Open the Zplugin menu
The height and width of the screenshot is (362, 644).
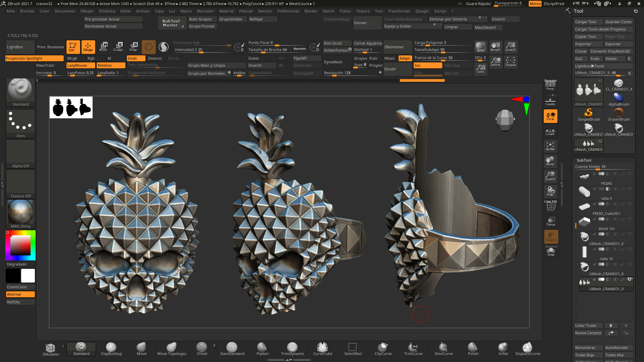pyautogui.click(x=422, y=11)
